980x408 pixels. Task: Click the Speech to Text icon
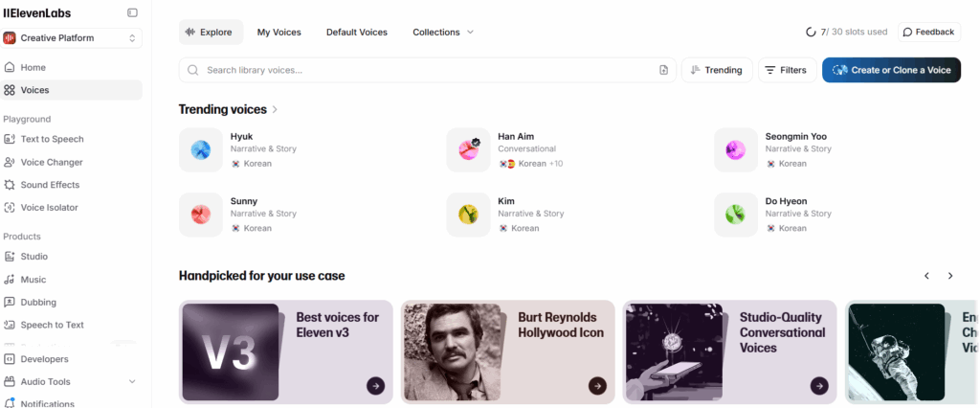[10, 325]
